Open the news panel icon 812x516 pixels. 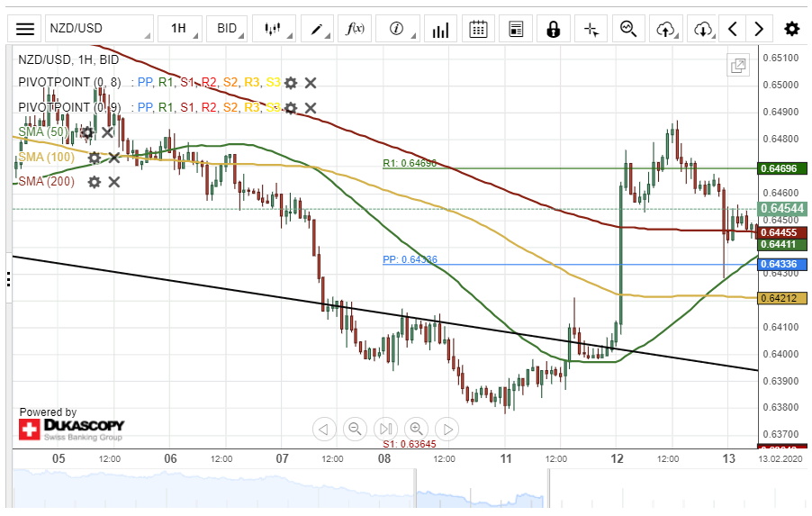516,29
